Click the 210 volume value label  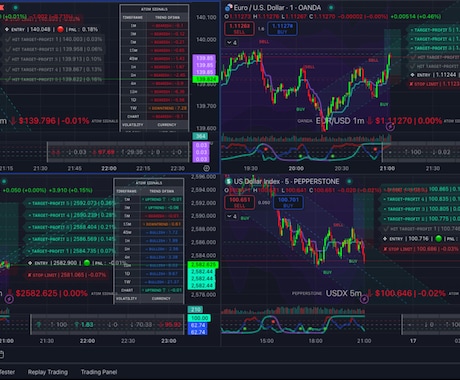point(195,310)
